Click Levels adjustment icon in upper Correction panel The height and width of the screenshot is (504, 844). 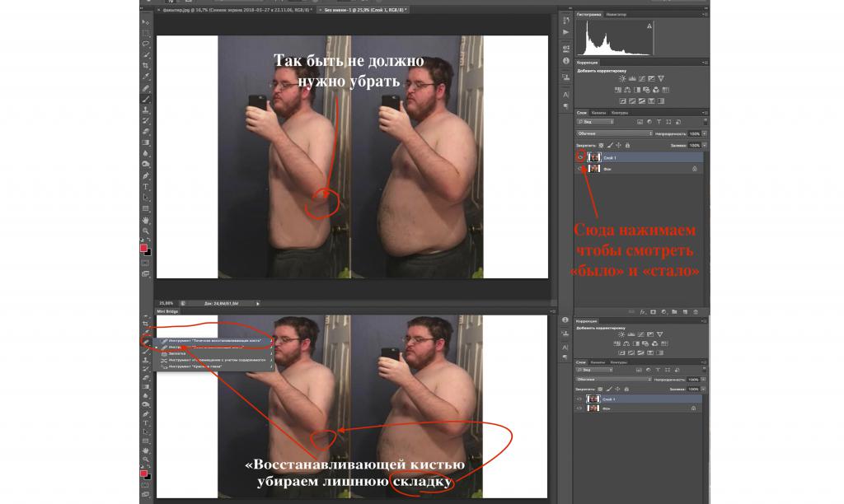pyautogui.click(x=632, y=78)
